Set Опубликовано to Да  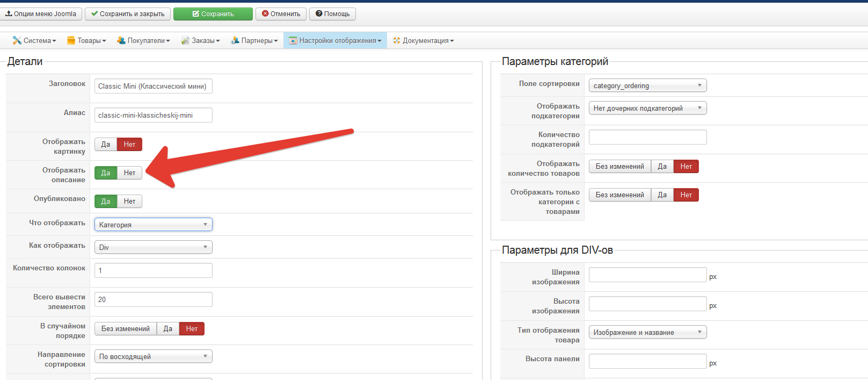pos(106,201)
